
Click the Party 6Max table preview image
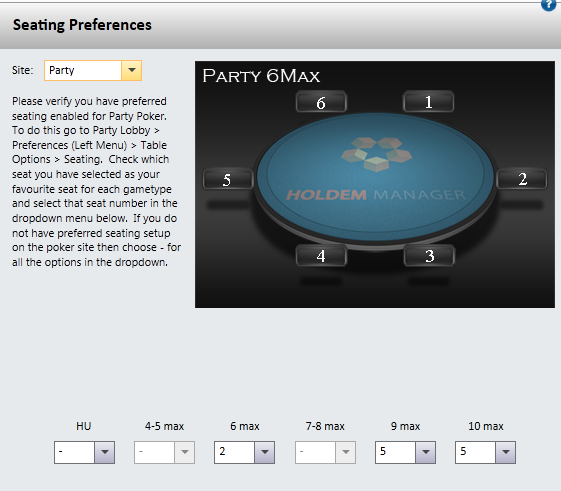pyautogui.click(x=375, y=184)
